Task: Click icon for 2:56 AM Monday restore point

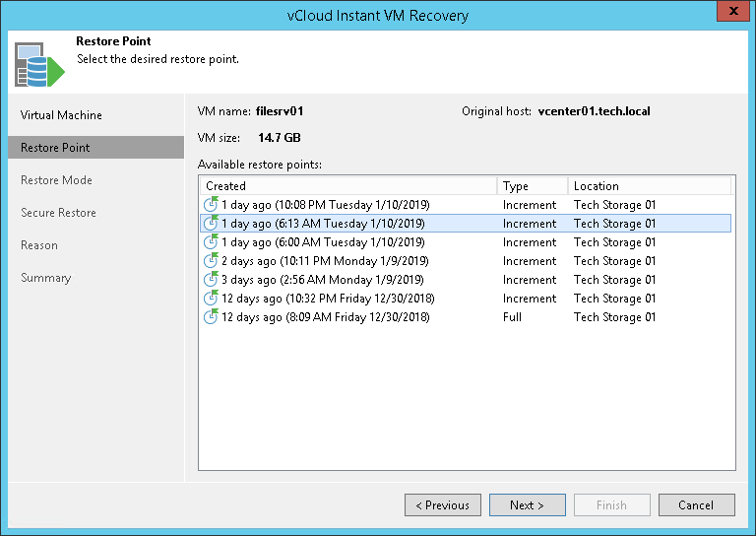Action: (x=211, y=280)
